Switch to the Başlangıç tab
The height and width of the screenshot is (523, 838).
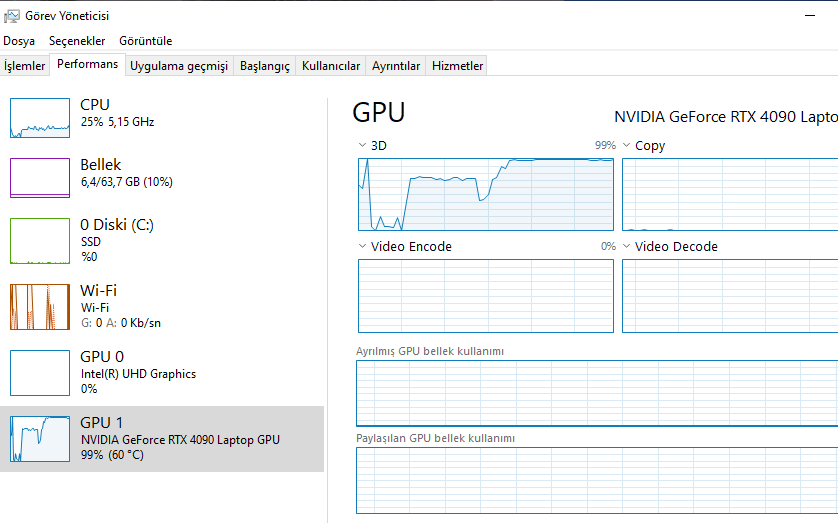tap(265, 66)
